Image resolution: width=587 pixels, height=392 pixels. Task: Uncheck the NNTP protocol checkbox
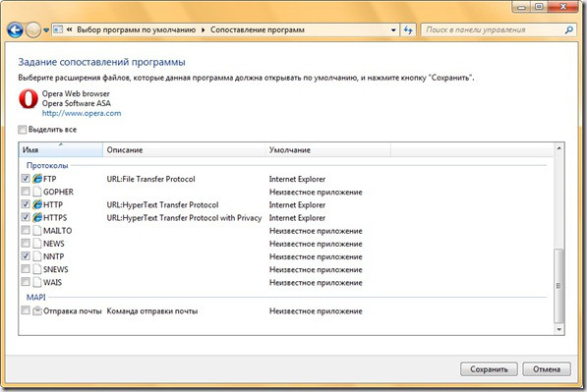point(26,255)
